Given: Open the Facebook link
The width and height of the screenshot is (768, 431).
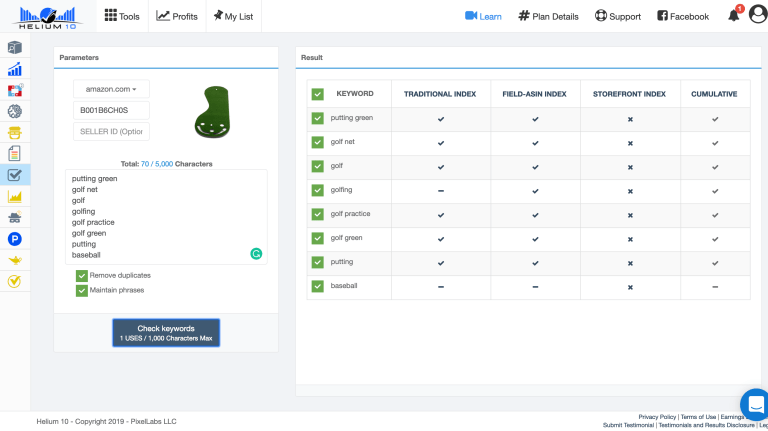Looking at the screenshot, I should [683, 16].
